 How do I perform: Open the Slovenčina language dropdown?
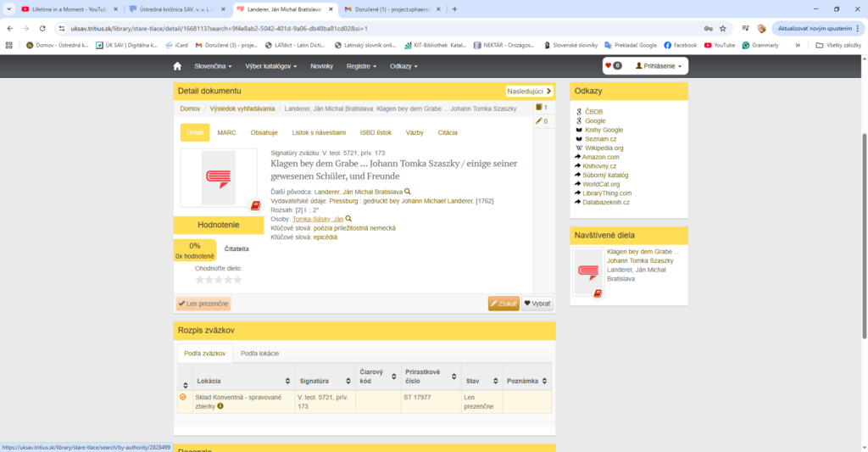pyautogui.click(x=212, y=65)
